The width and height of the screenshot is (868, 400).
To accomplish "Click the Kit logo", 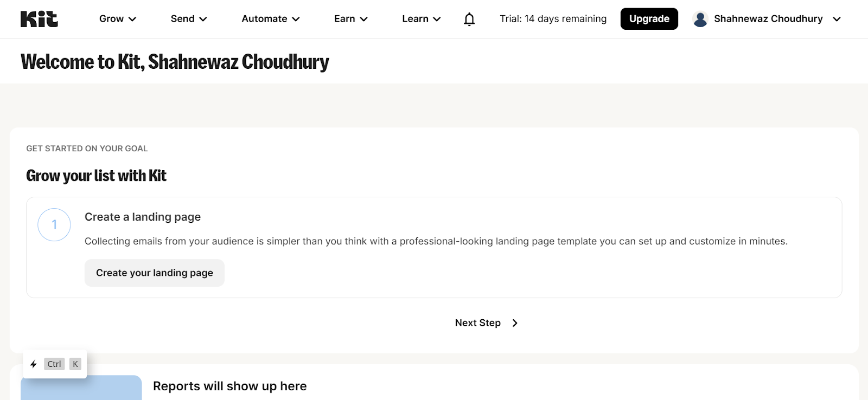I will coord(39,19).
